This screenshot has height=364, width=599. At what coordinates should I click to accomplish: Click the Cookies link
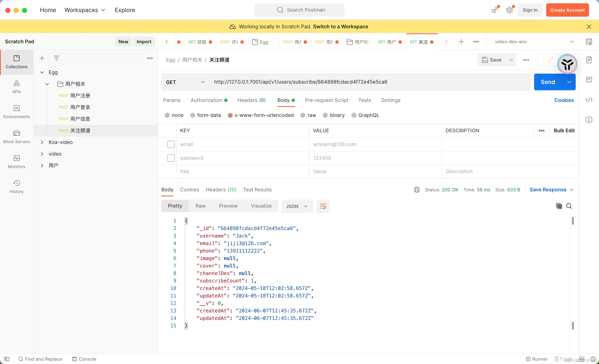click(564, 100)
